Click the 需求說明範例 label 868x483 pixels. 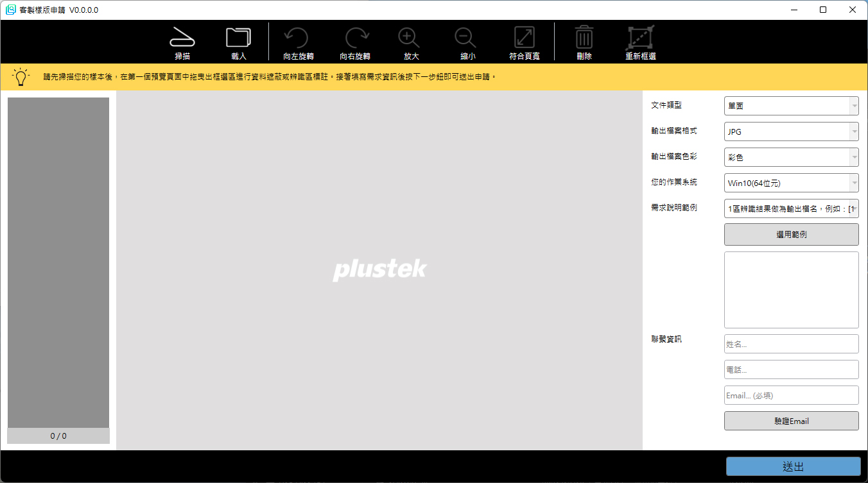point(674,208)
